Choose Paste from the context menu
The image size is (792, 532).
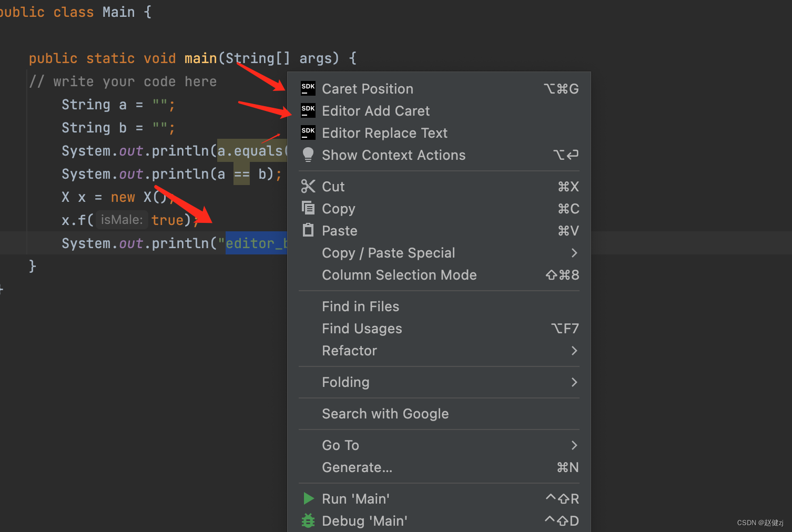pyautogui.click(x=439, y=231)
